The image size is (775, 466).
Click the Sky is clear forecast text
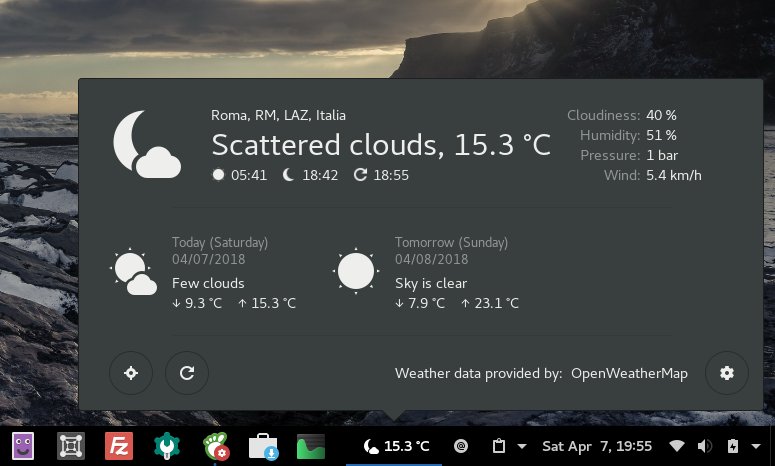point(431,283)
